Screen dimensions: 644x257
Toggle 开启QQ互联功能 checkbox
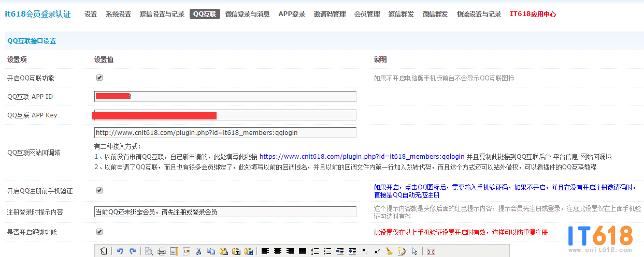[x=99, y=78]
